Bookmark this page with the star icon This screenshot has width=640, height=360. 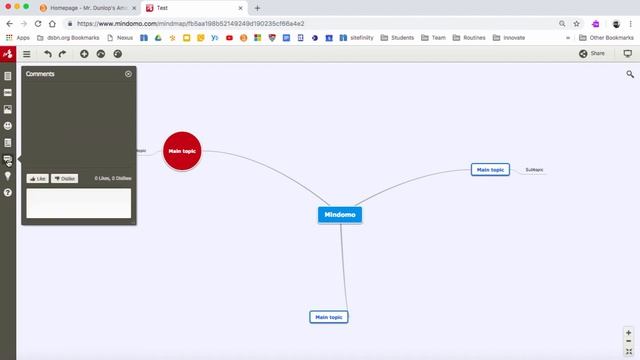576,24
